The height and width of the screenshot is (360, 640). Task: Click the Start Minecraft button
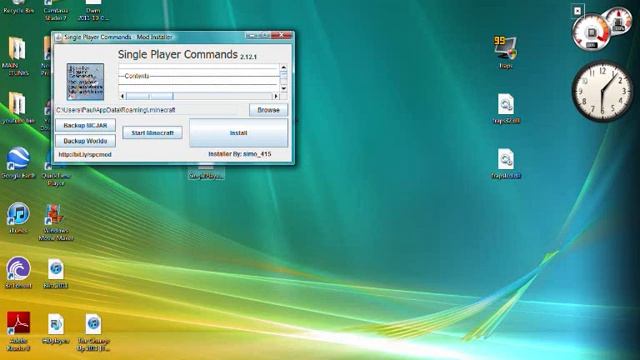click(152, 133)
